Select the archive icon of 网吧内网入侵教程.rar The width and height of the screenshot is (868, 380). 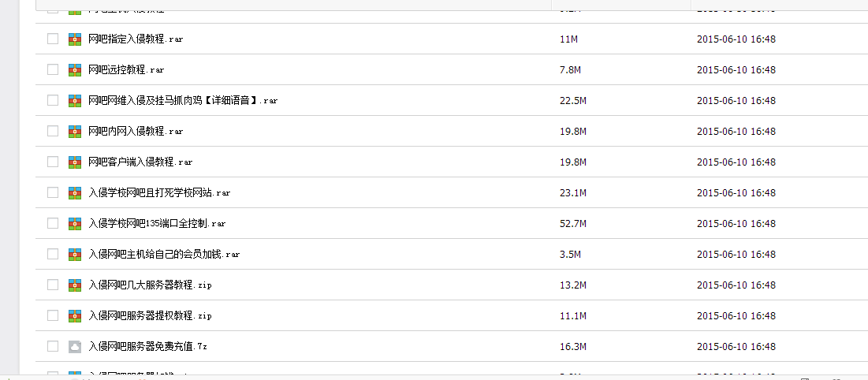75,132
